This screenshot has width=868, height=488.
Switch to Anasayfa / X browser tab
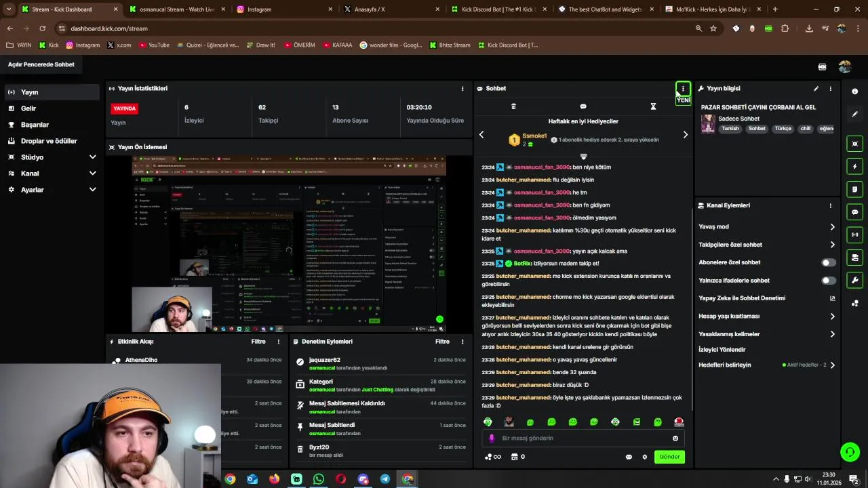click(x=392, y=9)
